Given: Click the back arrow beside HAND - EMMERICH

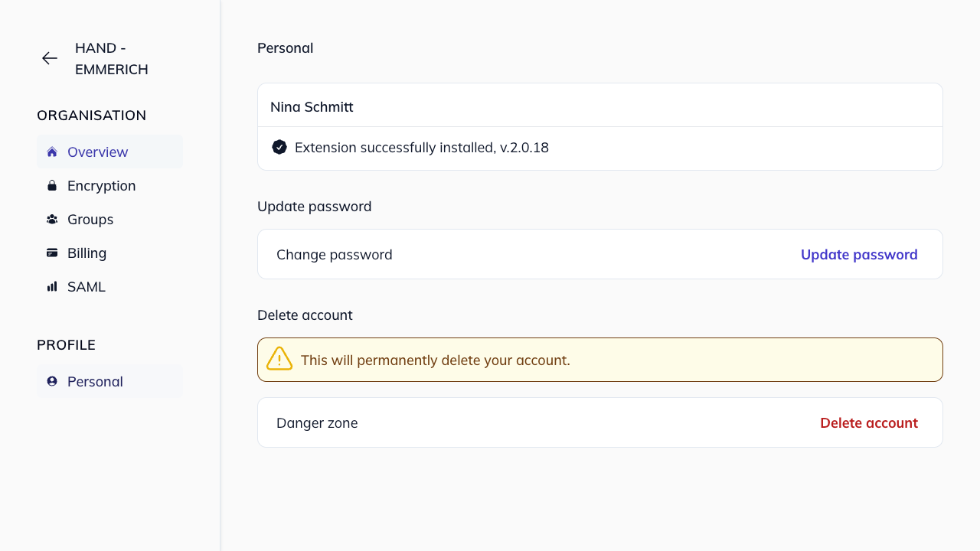Looking at the screenshot, I should tap(49, 58).
